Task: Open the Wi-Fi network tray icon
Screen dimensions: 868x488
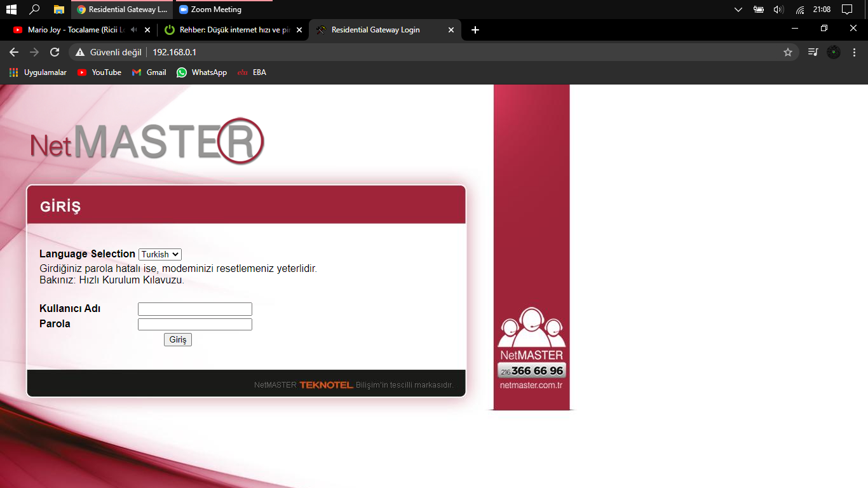Action: point(800,10)
